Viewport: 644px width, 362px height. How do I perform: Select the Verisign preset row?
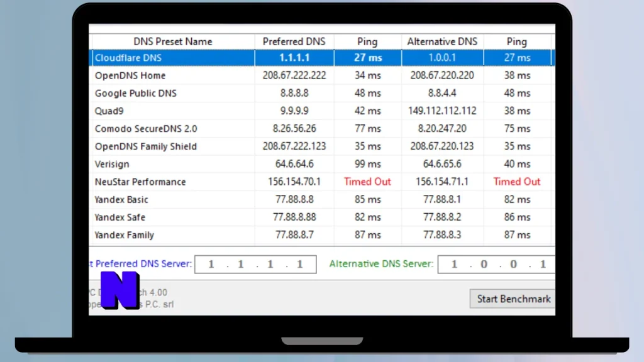(x=321, y=164)
